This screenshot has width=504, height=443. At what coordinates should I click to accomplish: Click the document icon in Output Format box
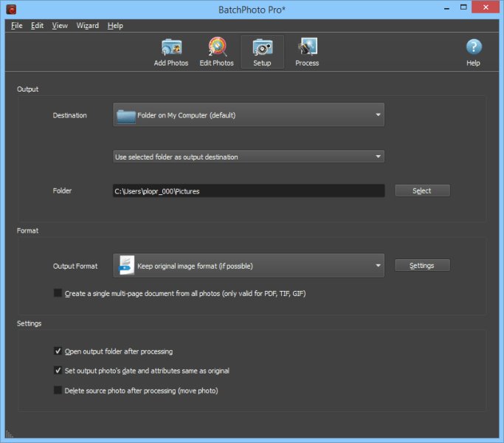pyautogui.click(x=126, y=265)
